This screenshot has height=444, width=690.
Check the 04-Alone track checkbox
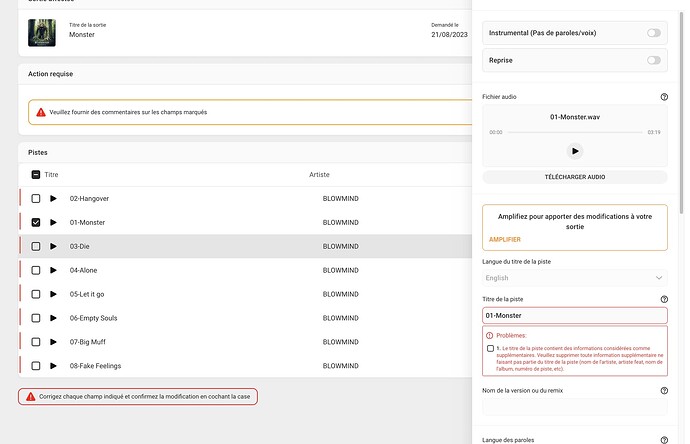click(36, 270)
